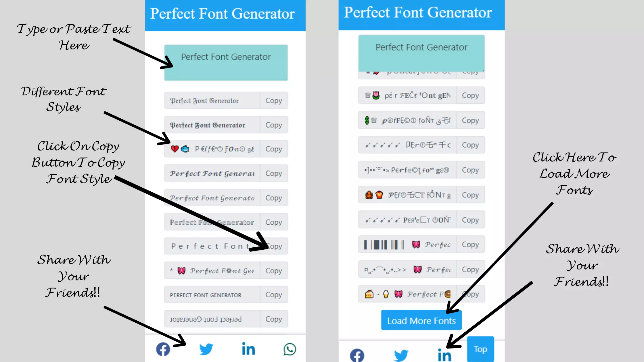Click Load More Fonts button
Screen dimensions: 644x362
tap(421, 320)
